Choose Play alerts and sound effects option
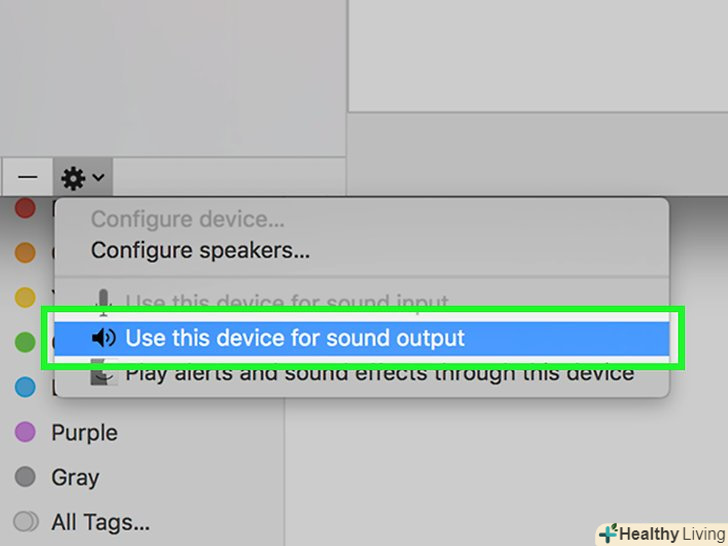The height and width of the screenshot is (546, 728). (x=380, y=373)
